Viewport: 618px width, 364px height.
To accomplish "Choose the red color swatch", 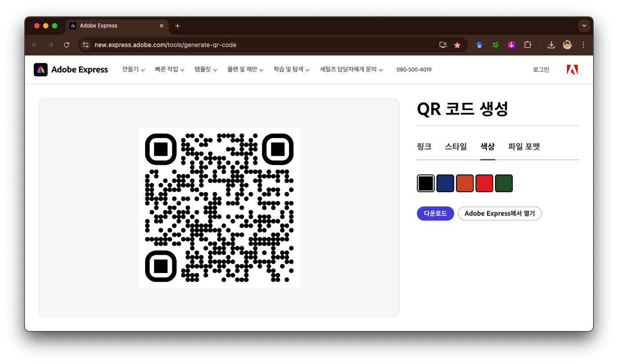I will pos(484,183).
